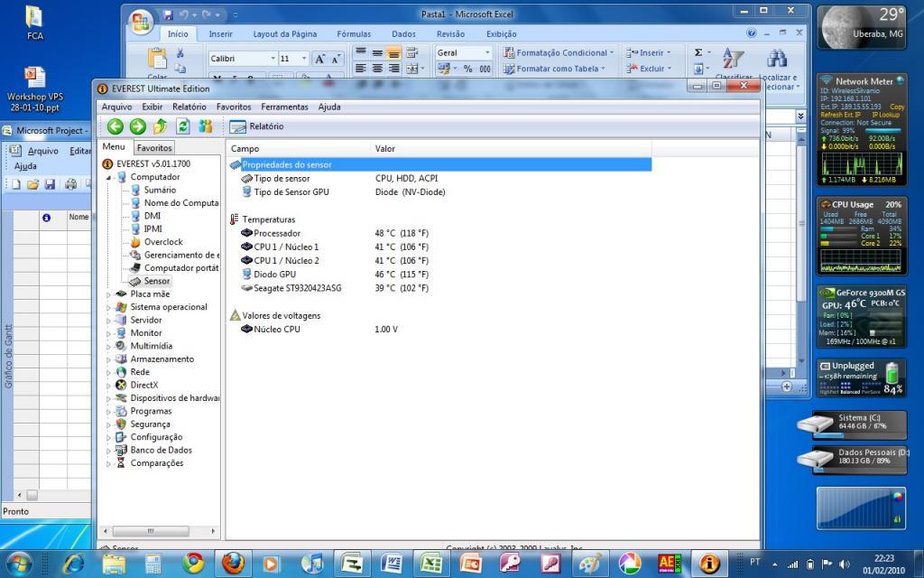Click the Banco de Dados tree icon
The image size is (924, 578).
pyautogui.click(x=121, y=450)
